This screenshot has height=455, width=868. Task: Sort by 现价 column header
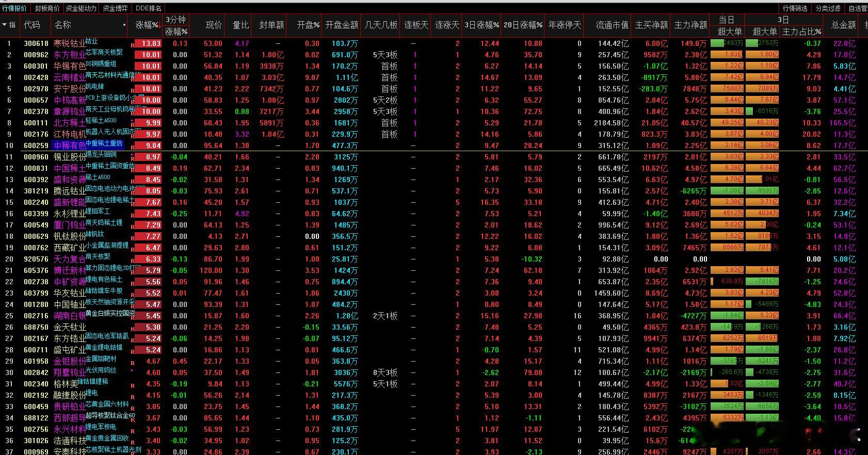pyautogui.click(x=214, y=25)
